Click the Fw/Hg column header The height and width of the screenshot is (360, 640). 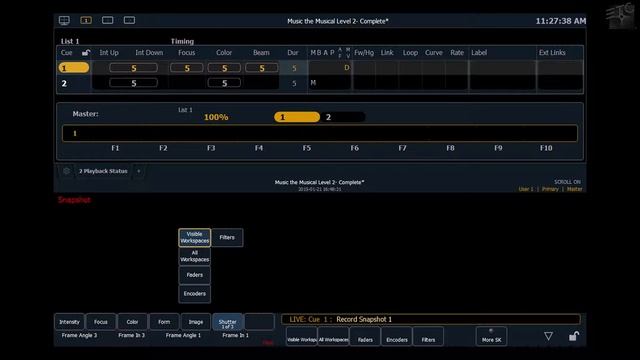[364, 53]
